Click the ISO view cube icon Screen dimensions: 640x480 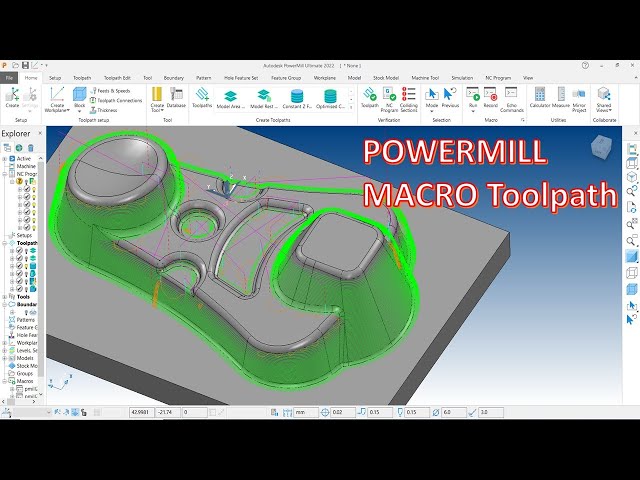[x=631, y=177]
